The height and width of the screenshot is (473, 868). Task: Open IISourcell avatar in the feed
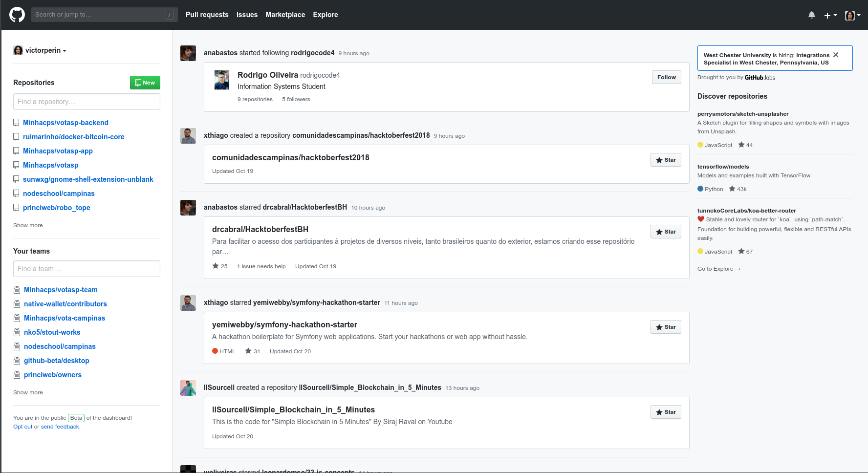tap(188, 388)
